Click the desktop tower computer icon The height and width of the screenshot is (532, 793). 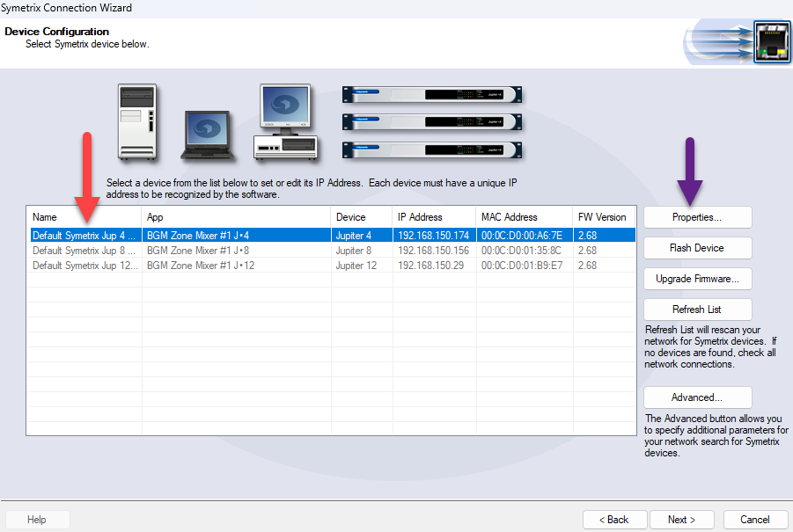pos(137,121)
